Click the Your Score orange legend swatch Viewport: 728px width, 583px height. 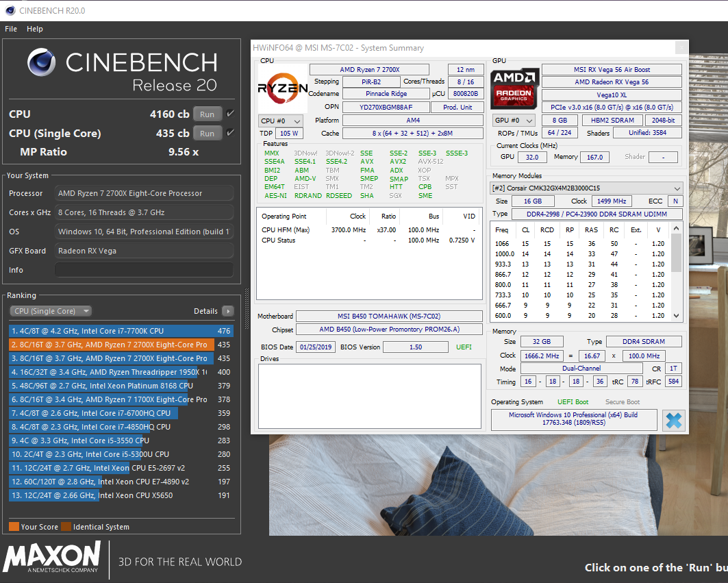14,527
